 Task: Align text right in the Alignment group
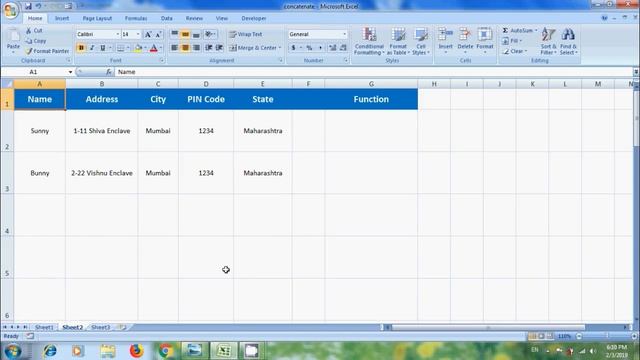tap(196, 48)
